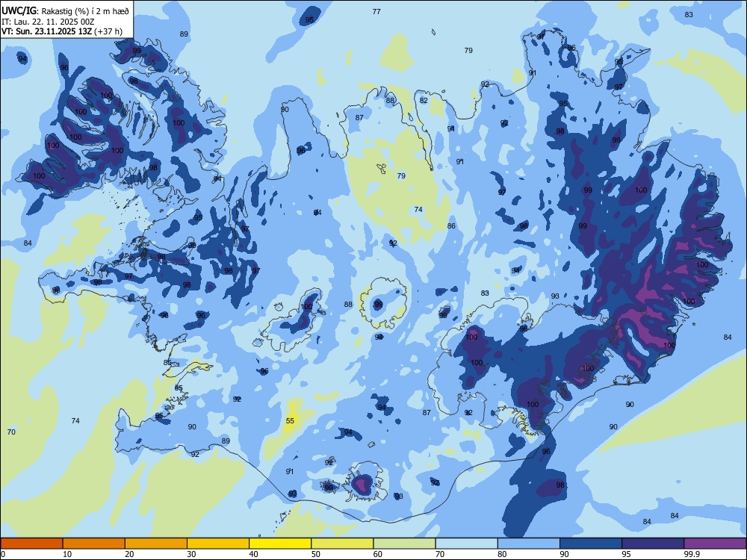Click the '30' legend scale label
Screen dimensions: 747x560
point(191,554)
